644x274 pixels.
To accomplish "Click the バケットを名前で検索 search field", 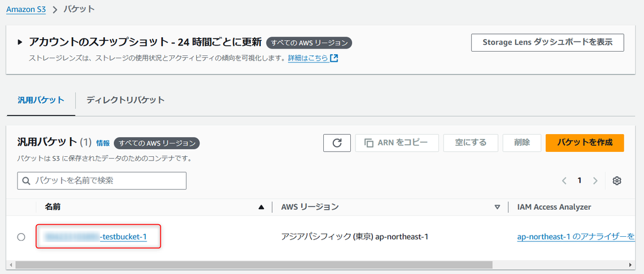I will click(102, 181).
